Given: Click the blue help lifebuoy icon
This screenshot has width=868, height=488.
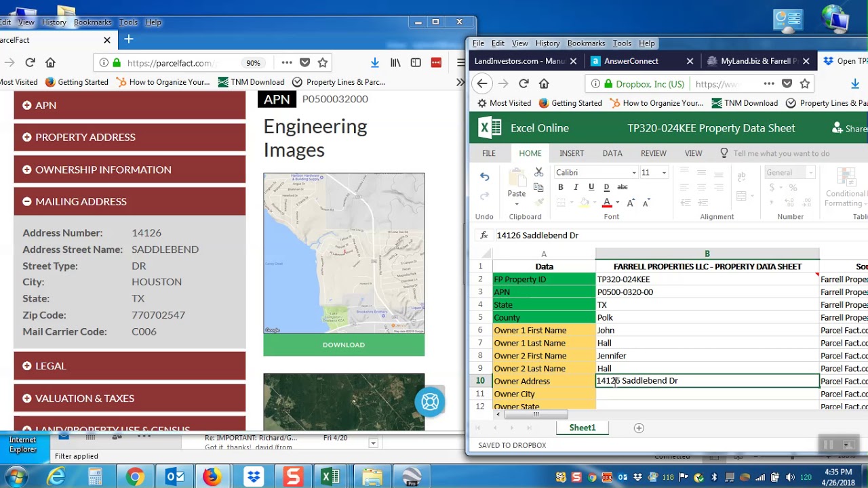Looking at the screenshot, I should 430,402.
